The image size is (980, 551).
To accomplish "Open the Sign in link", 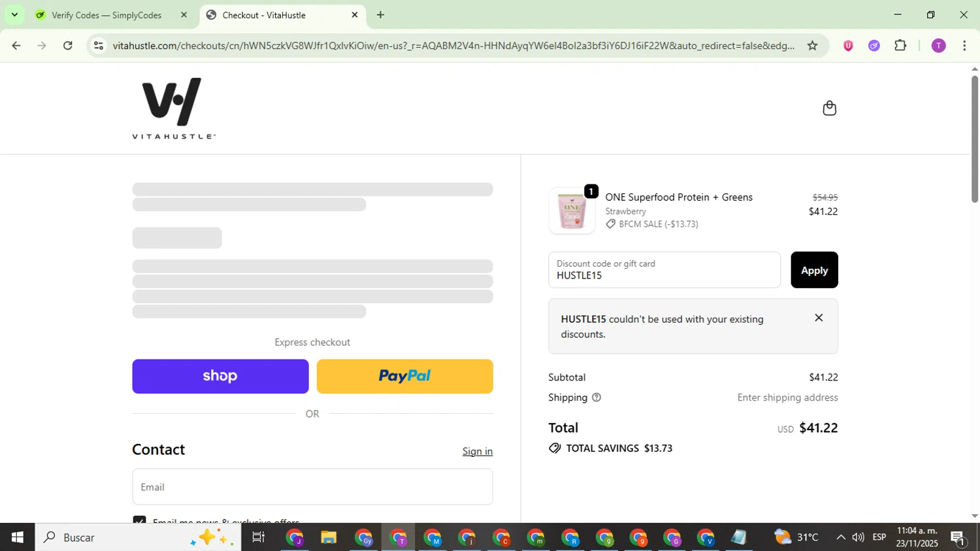I will coord(477,451).
